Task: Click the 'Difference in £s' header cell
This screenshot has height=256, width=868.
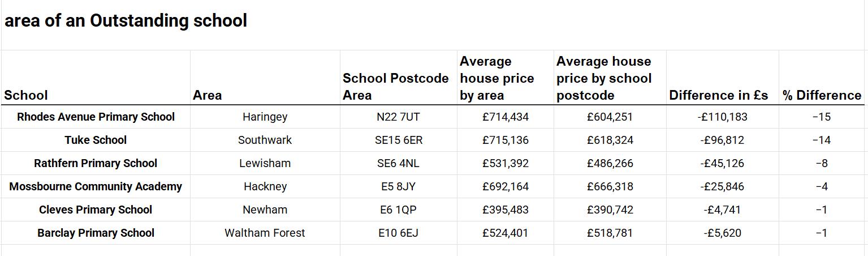Action: pyautogui.click(x=718, y=95)
